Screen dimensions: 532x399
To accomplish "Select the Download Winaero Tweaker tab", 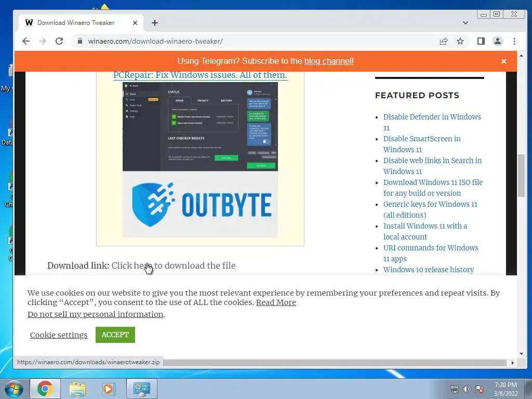I will click(x=81, y=23).
